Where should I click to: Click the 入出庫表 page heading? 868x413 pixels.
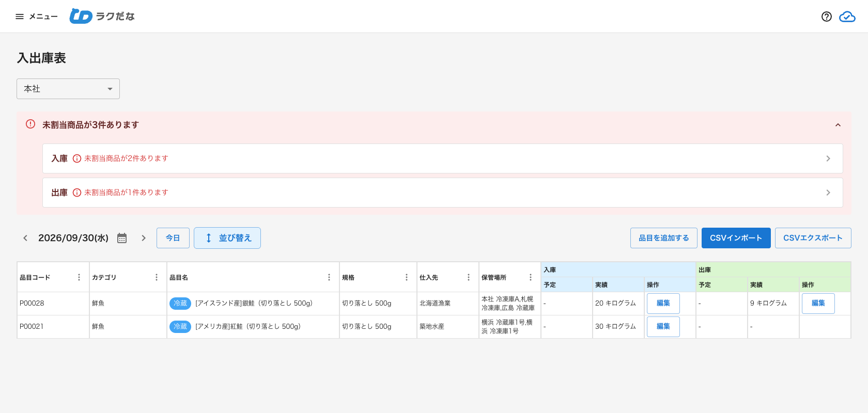(41, 58)
